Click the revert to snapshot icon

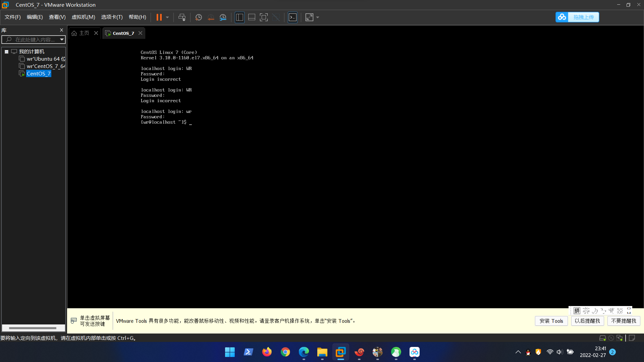coord(211,17)
